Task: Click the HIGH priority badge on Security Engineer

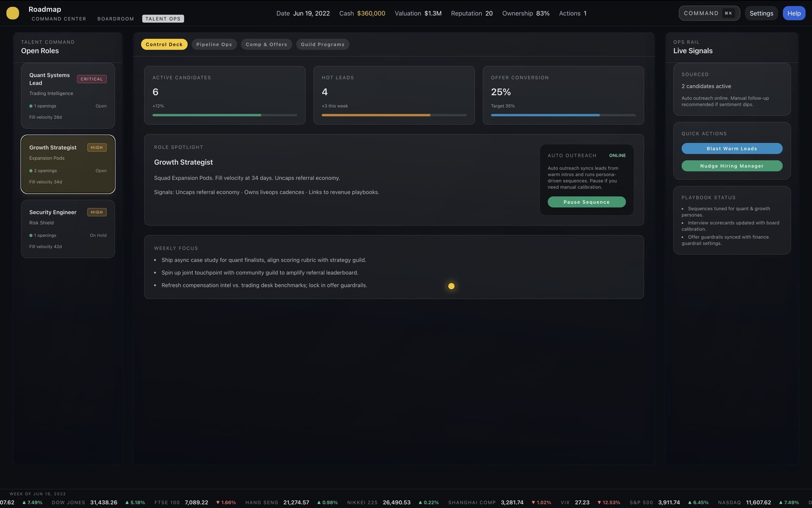Action: click(96, 212)
